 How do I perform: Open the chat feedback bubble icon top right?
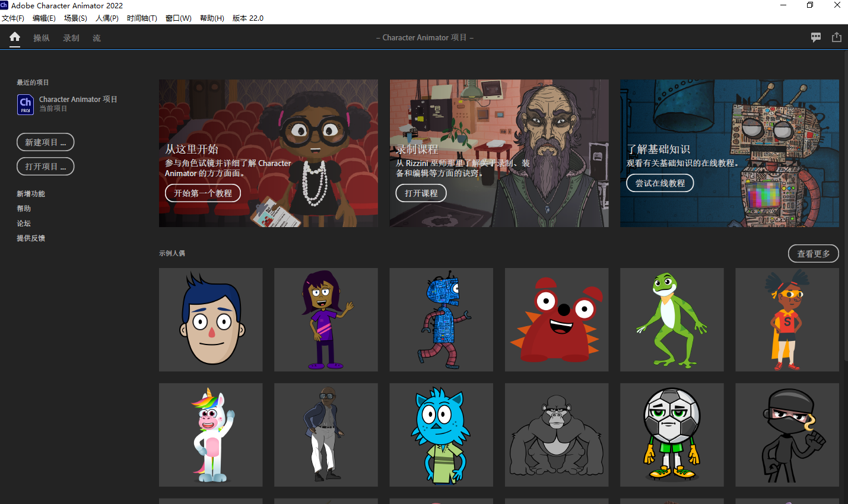816,37
